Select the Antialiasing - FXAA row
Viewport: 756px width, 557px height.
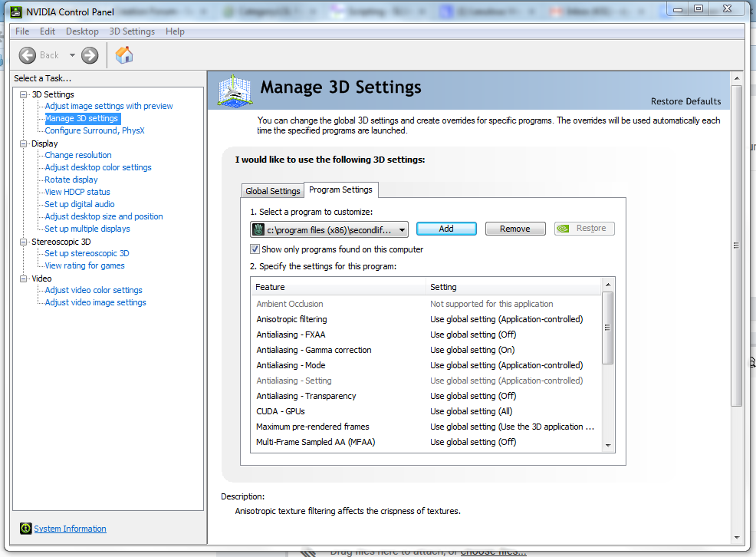pyautogui.click(x=426, y=335)
